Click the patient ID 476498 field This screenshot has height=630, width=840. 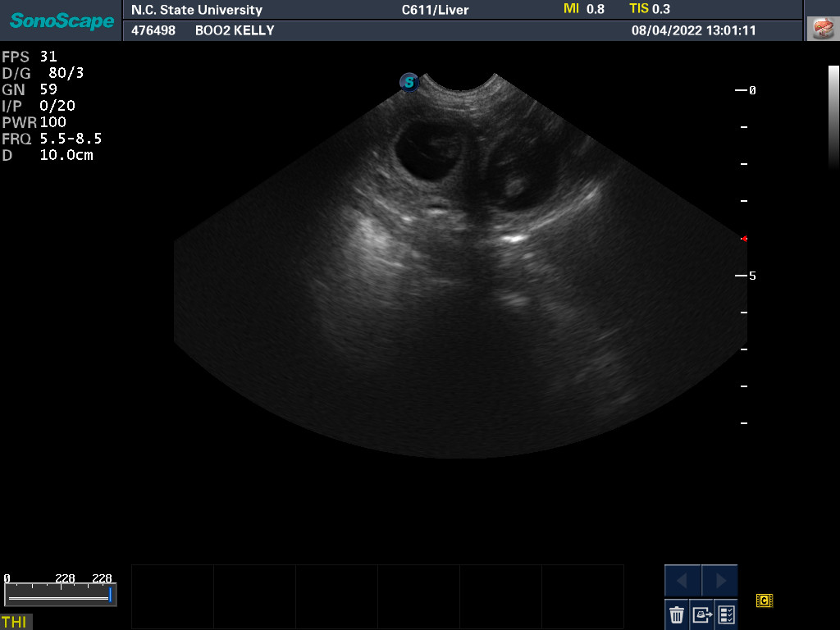152,30
